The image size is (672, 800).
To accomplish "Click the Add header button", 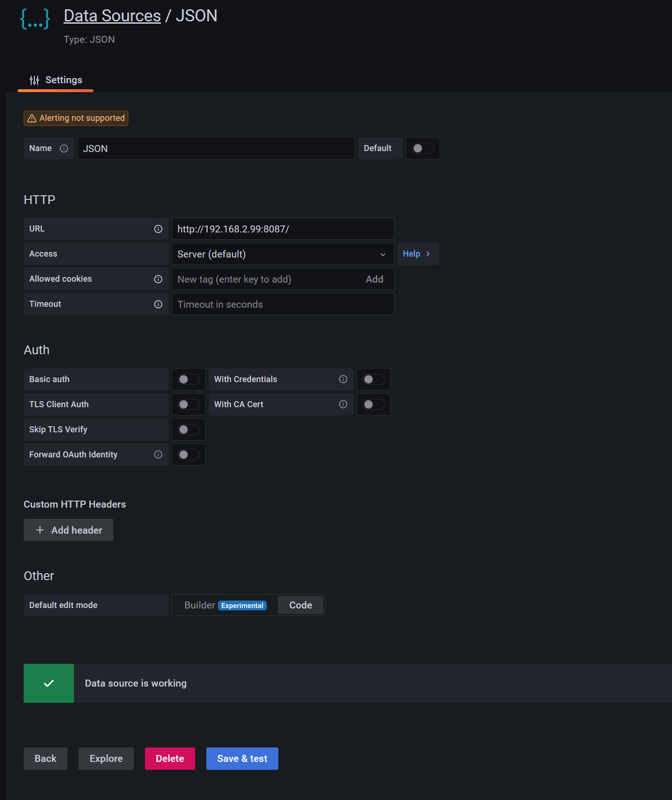I will click(68, 530).
